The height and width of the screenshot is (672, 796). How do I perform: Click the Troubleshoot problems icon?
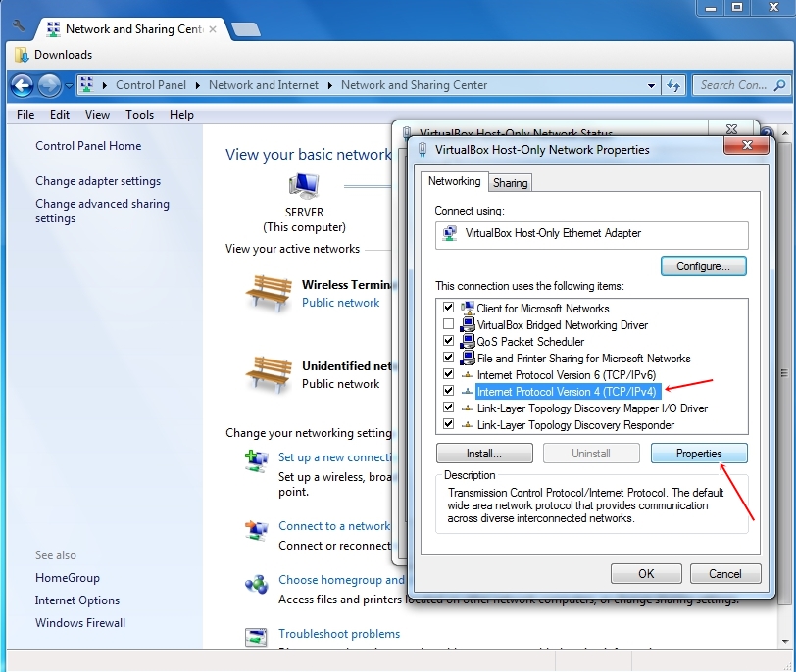[x=257, y=637]
